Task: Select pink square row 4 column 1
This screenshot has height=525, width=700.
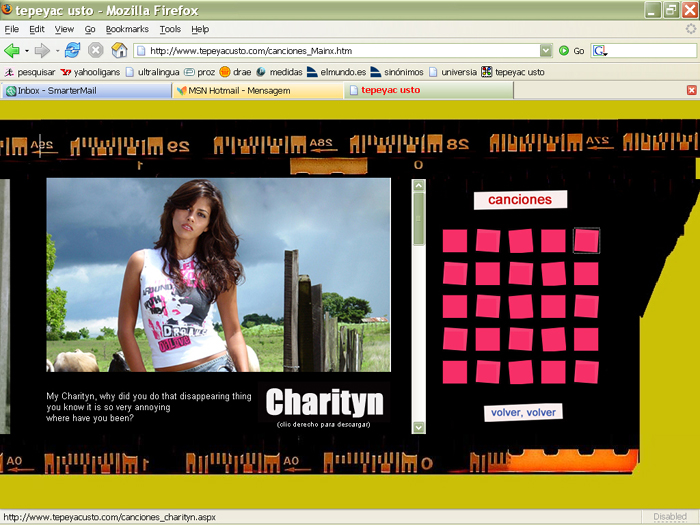Action: tap(455, 339)
